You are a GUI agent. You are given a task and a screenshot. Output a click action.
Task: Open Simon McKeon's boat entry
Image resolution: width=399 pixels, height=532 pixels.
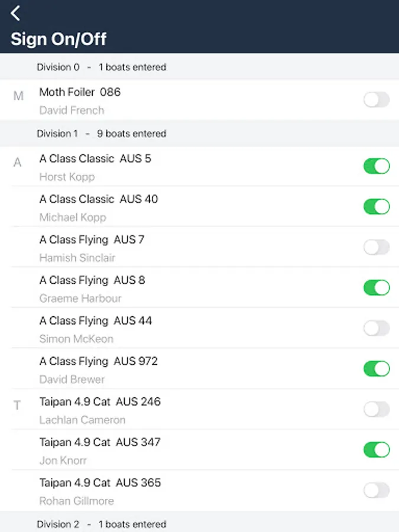pos(177,329)
